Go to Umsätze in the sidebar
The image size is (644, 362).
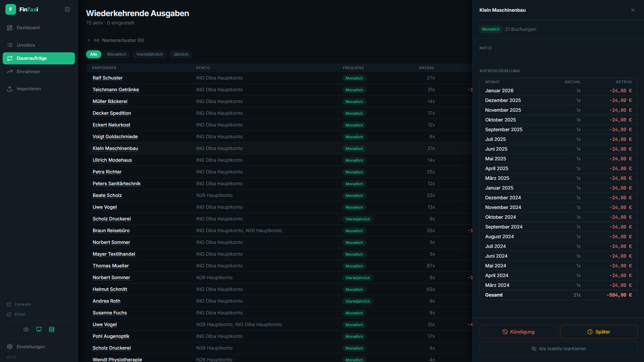pos(26,45)
